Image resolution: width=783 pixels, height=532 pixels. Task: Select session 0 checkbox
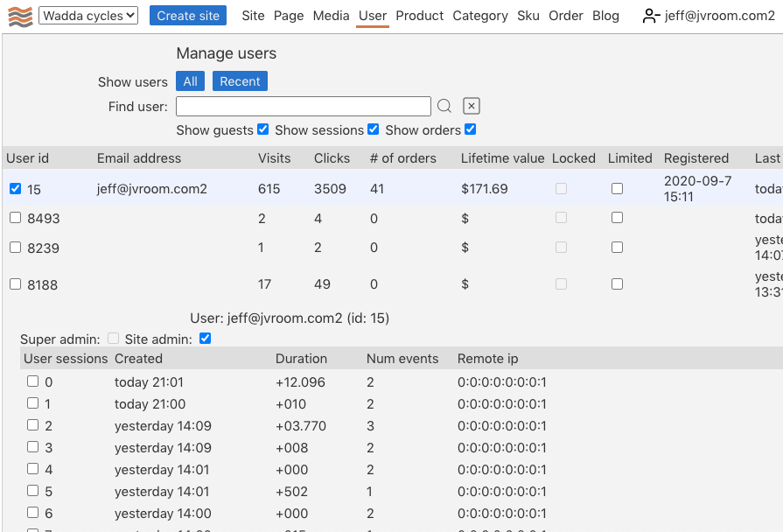coord(33,381)
